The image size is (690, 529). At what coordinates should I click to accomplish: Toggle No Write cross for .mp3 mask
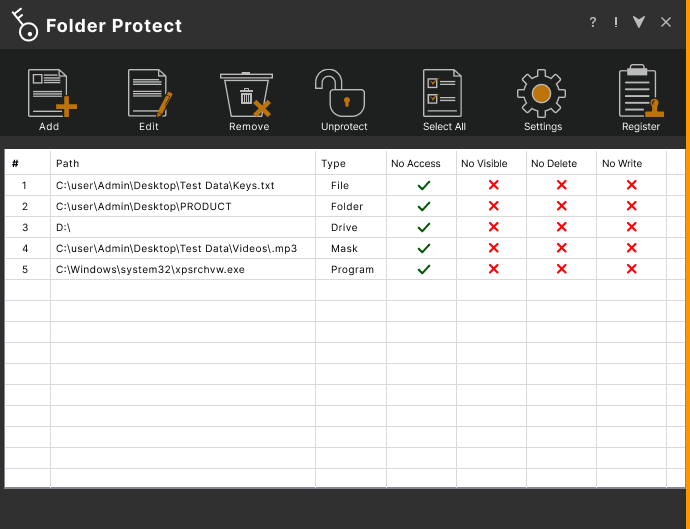pyautogui.click(x=631, y=248)
